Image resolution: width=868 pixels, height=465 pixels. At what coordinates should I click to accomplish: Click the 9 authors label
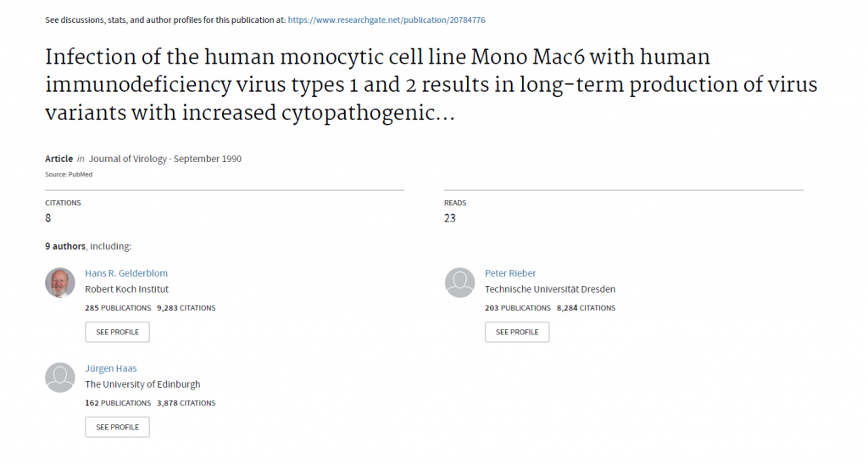[65, 247]
